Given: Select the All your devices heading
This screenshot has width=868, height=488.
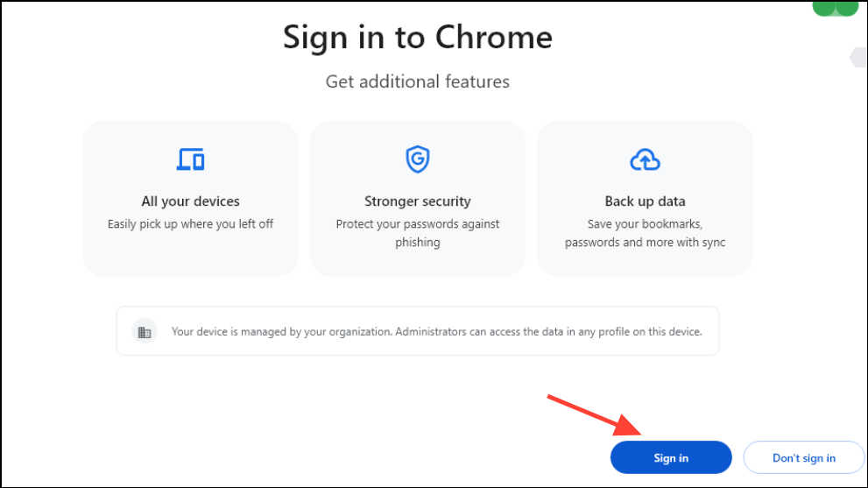Looking at the screenshot, I should point(190,202).
